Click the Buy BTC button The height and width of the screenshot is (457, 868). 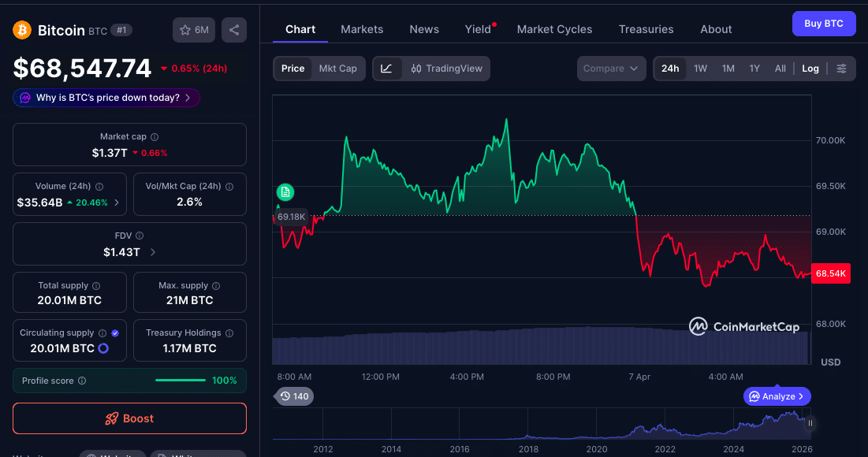point(823,24)
